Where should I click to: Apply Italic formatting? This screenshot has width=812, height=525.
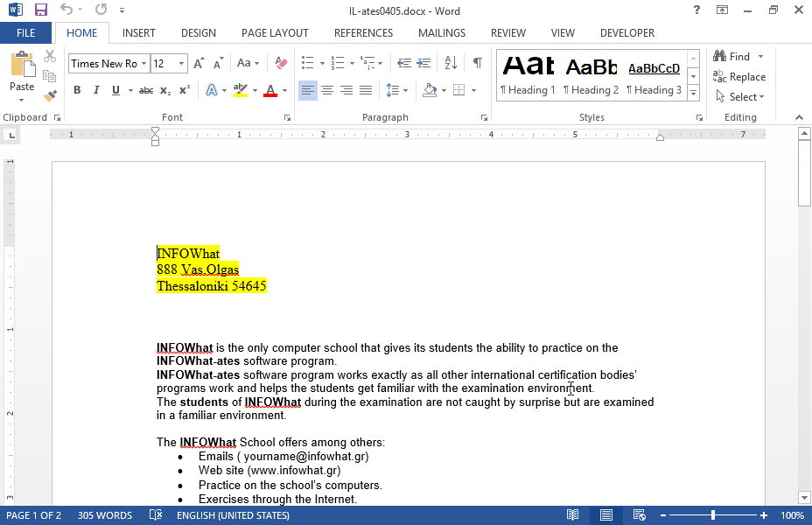tap(96, 89)
